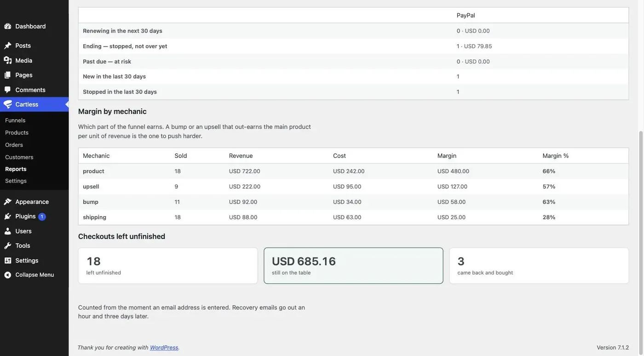Click the 'Margin %' column header
Viewport: 644px width, 356px height.
coord(556,156)
